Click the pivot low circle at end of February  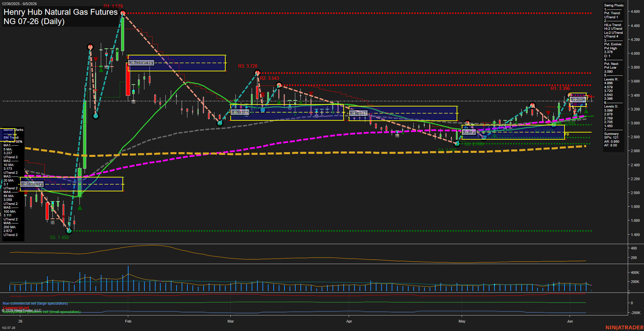(220, 123)
